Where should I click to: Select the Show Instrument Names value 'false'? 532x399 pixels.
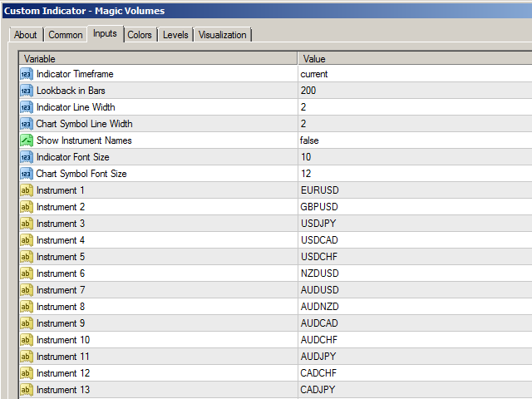415,140
